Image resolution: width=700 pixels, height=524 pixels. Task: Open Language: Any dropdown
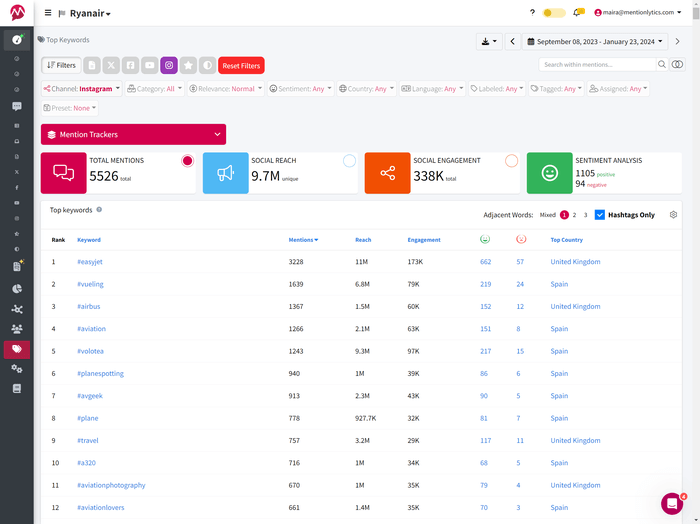pos(432,88)
